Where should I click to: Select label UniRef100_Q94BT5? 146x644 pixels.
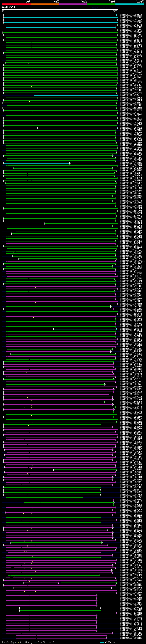point(131,40)
